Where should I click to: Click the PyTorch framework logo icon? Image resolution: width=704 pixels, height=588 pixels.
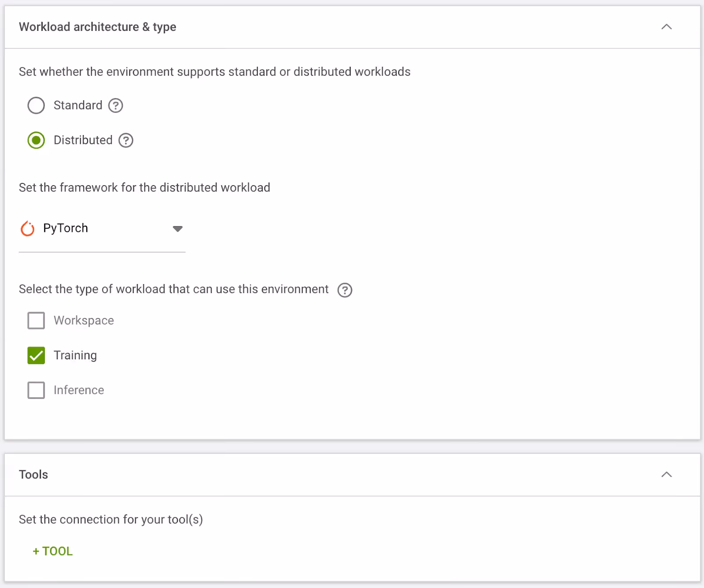click(x=27, y=228)
